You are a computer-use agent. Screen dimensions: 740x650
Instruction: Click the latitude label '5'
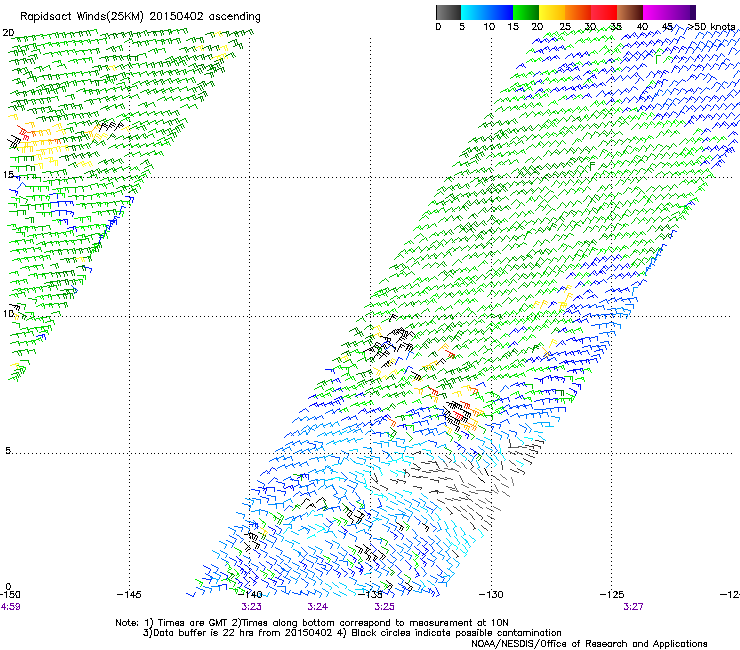(8, 451)
